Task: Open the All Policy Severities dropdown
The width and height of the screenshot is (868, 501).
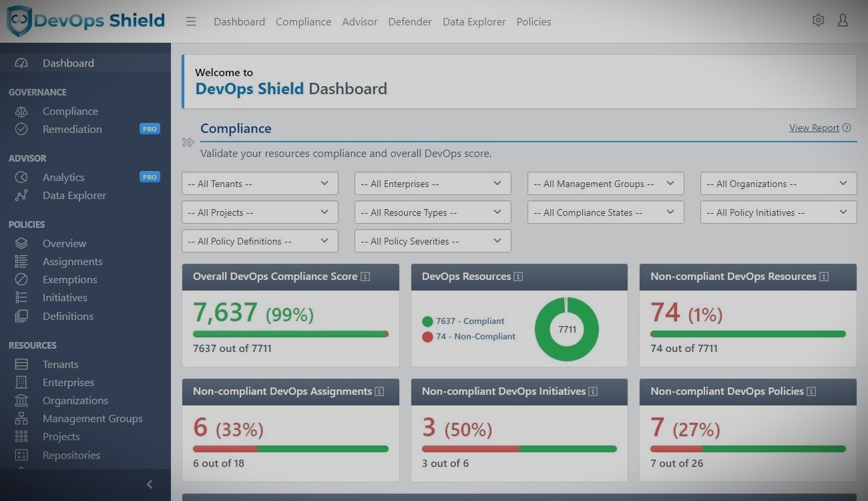Action: point(433,241)
